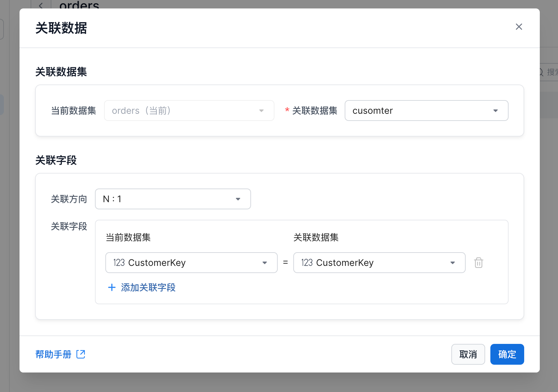Click the search magnifier icon behind the dialog

(x=540, y=72)
